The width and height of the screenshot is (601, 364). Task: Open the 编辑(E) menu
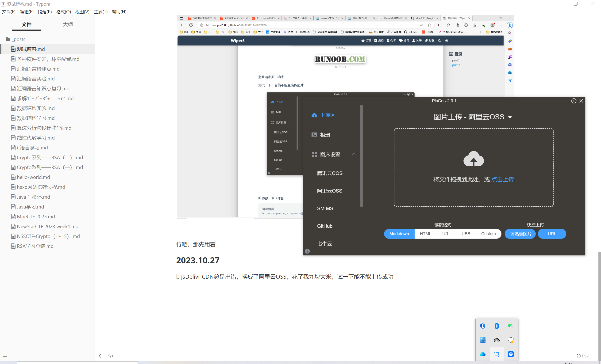(x=27, y=12)
